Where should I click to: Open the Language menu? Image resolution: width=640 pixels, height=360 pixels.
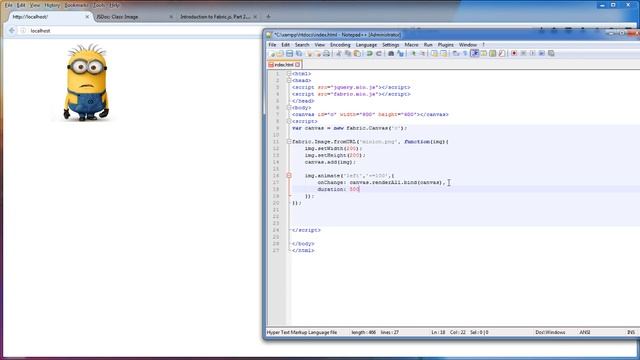[366, 44]
